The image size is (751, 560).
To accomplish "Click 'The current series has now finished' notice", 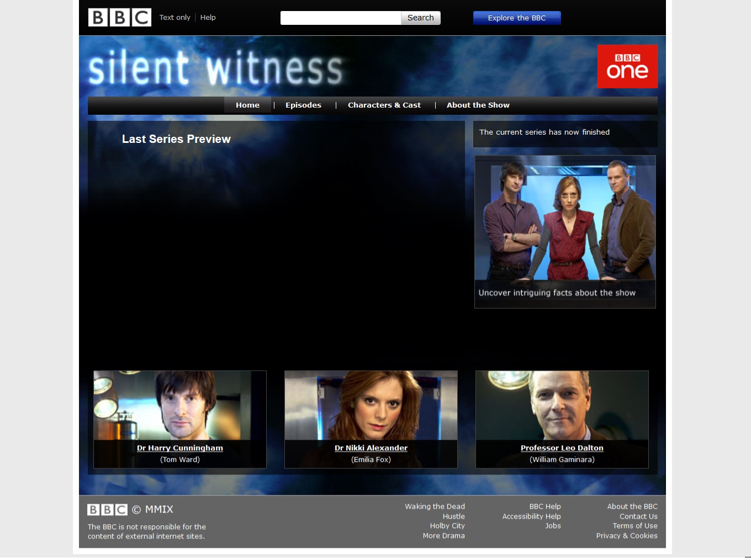I will point(544,132).
